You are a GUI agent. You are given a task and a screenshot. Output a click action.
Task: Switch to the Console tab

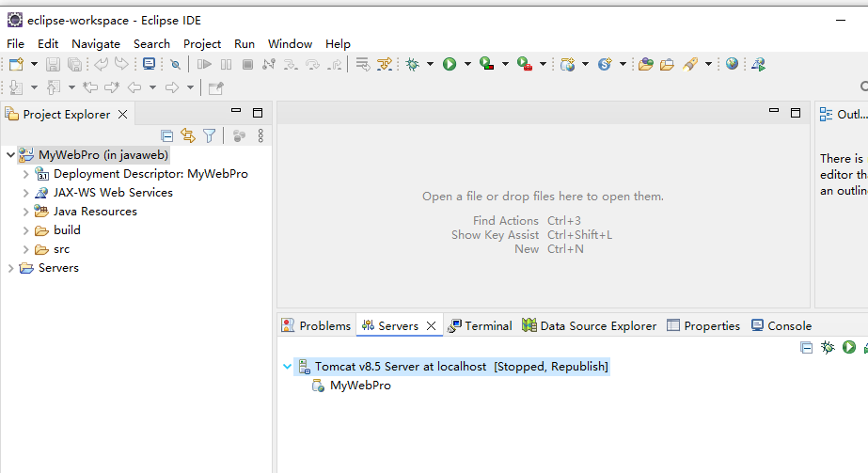click(x=781, y=325)
